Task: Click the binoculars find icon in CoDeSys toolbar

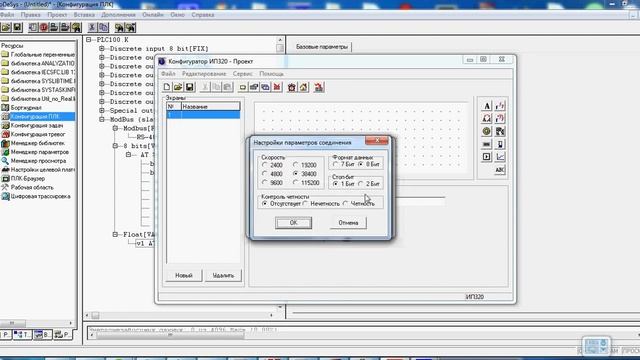Action: click(x=119, y=27)
